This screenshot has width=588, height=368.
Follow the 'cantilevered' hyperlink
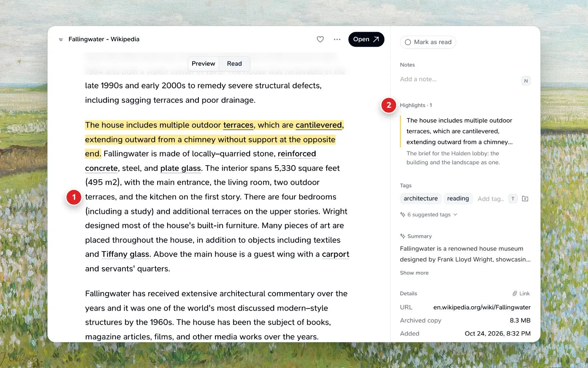pos(319,125)
